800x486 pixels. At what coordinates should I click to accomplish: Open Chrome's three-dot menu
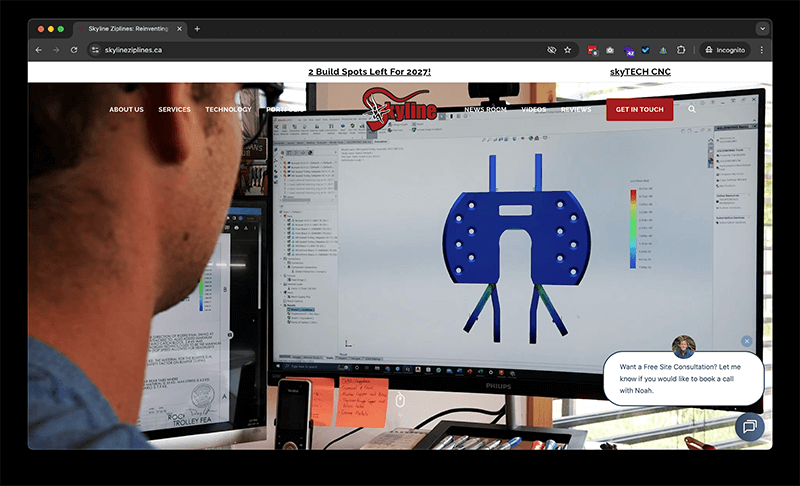[x=762, y=49]
